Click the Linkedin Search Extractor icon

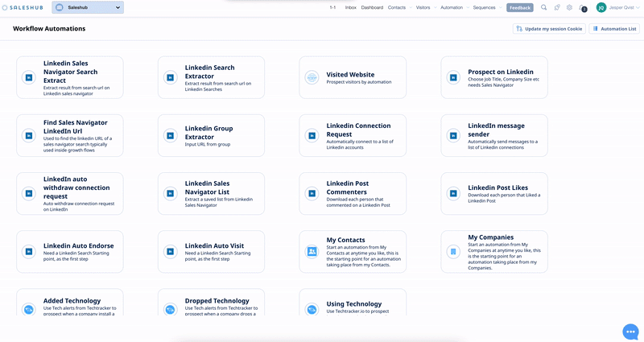[171, 77]
